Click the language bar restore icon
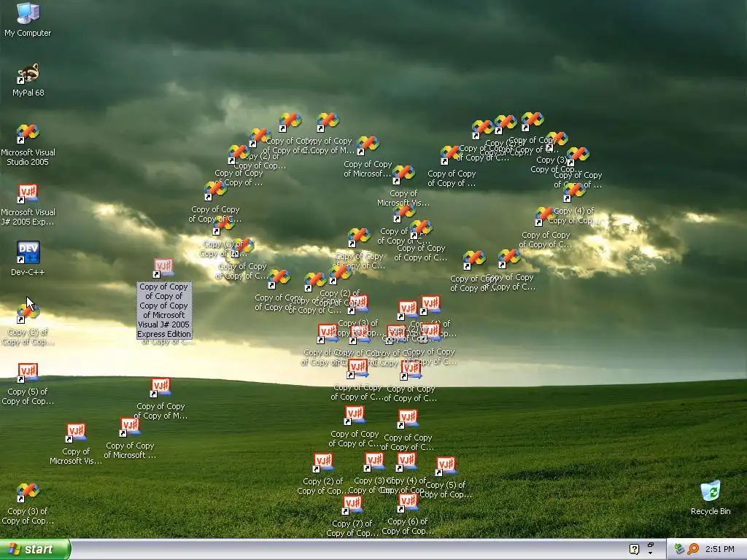This screenshot has width=747, height=560. pos(650,545)
